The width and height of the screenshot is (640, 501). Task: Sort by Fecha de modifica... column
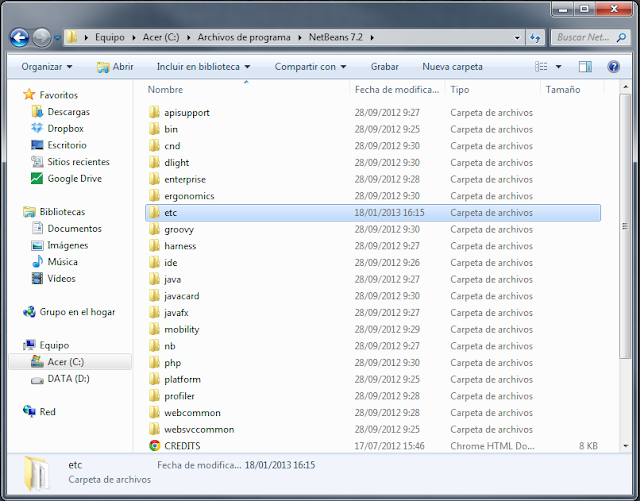[397, 89]
